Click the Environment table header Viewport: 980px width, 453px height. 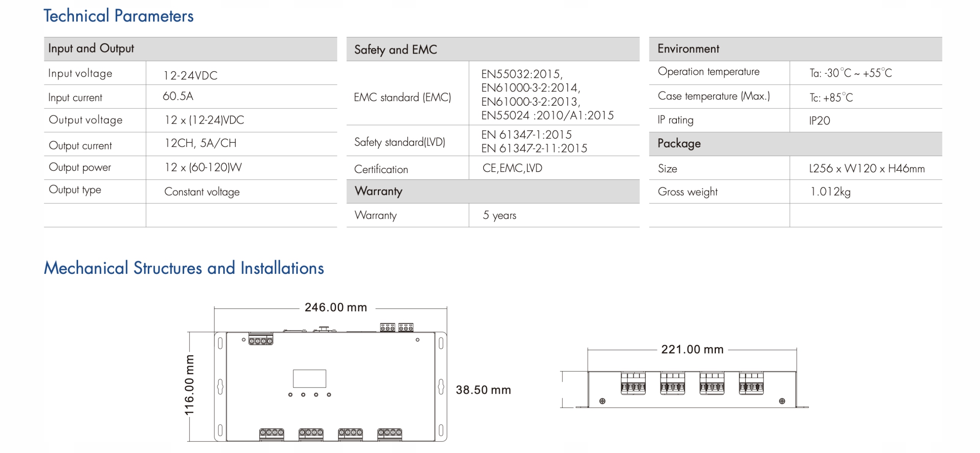pyautogui.click(x=688, y=49)
